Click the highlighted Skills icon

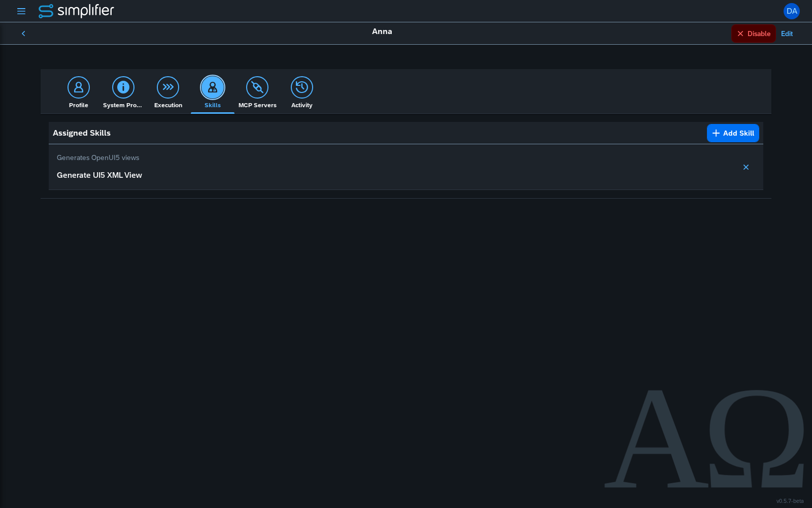pos(213,87)
